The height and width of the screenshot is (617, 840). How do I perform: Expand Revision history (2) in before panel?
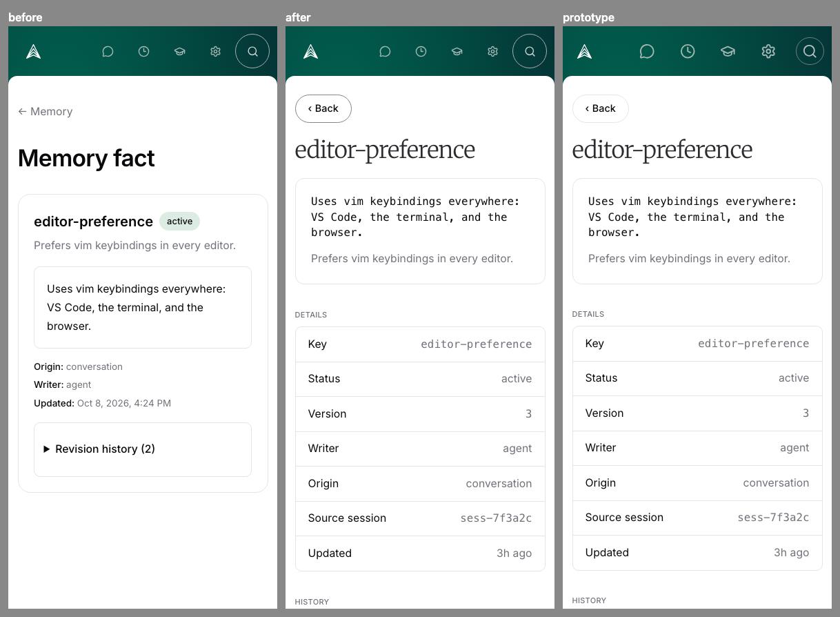pos(99,449)
